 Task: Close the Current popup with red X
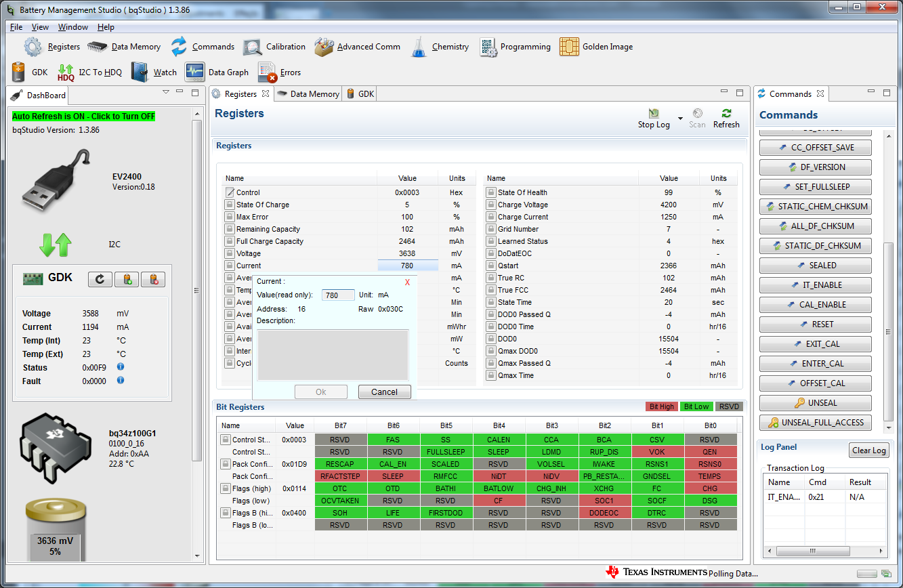click(x=407, y=282)
